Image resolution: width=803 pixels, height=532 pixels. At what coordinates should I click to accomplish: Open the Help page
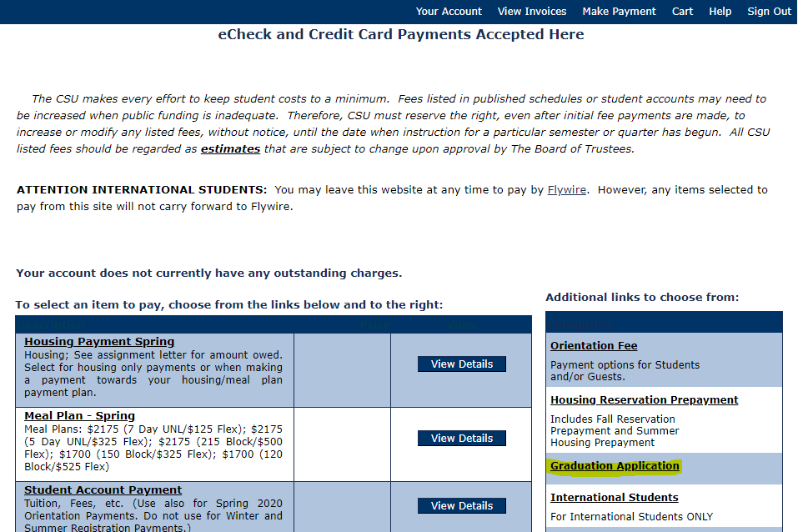click(720, 11)
